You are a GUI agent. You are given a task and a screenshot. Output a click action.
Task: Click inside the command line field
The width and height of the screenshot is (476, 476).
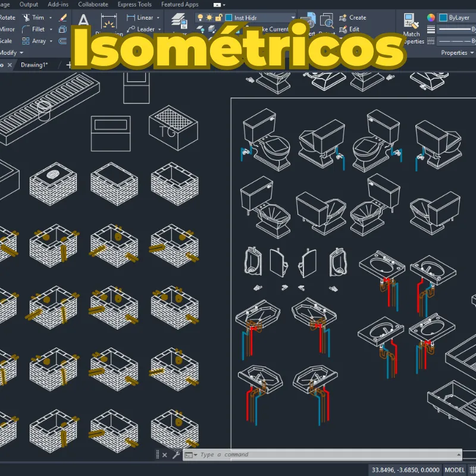pos(268,454)
